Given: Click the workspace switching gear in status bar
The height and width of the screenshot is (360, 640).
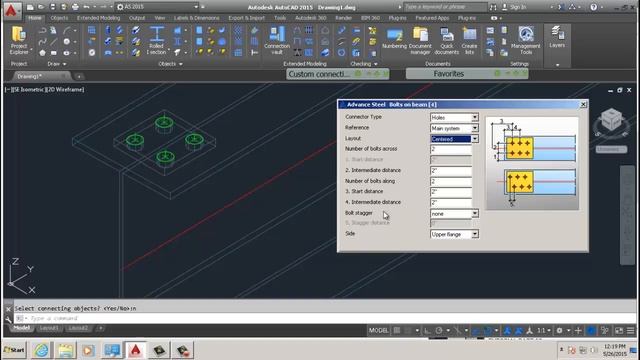Looking at the screenshot, I should click(560, 330).
